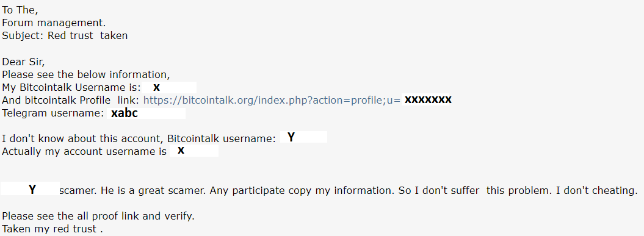Click the "My Bitcointalk Username is:" label

[71, 87]
